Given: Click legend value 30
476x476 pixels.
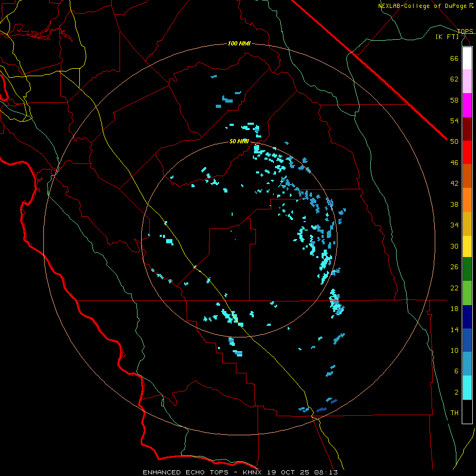Looking at the screenshot, I should pos(454,246).
